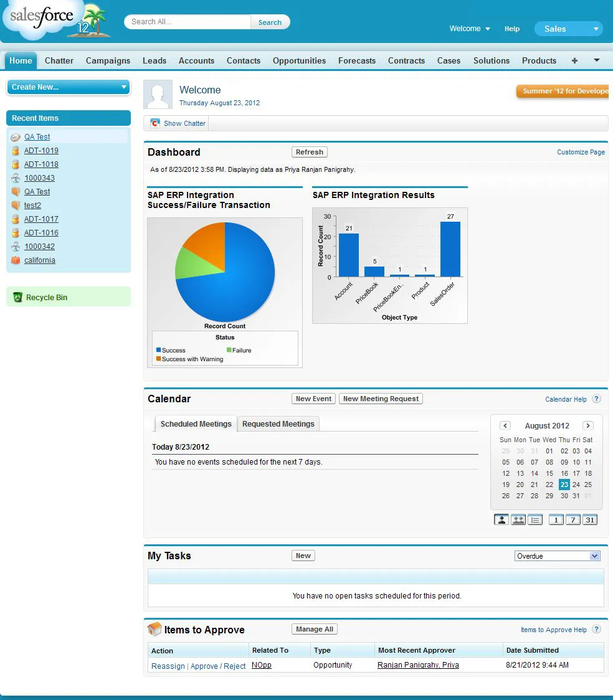
Task: Create a new task with New button
Action: [x=303, y=556]
